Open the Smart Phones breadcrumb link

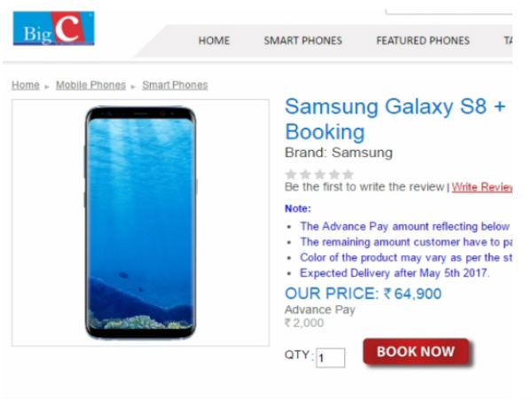[x=175, y=85]
